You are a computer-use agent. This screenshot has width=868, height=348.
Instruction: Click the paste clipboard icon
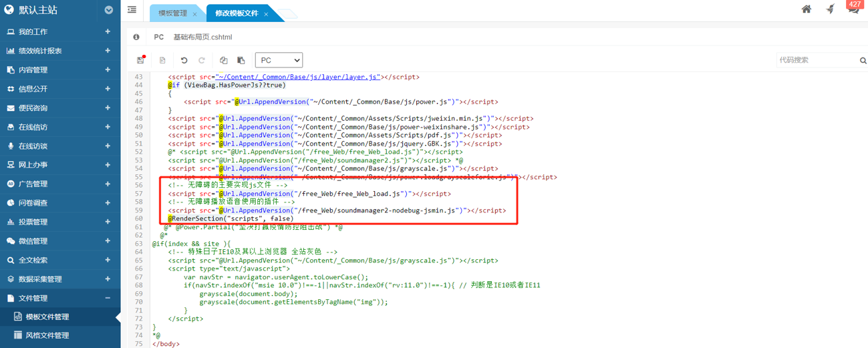241,60
